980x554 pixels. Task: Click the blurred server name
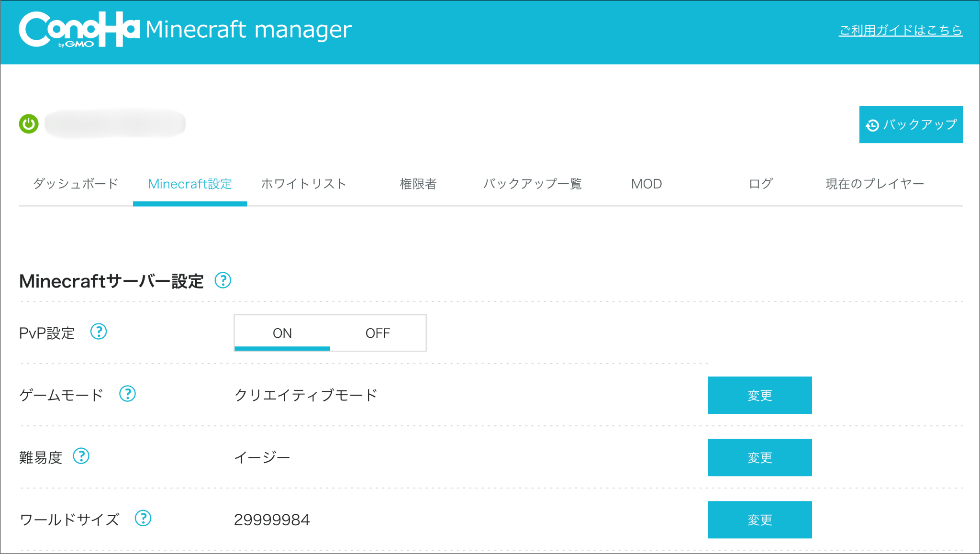[115, 124]
